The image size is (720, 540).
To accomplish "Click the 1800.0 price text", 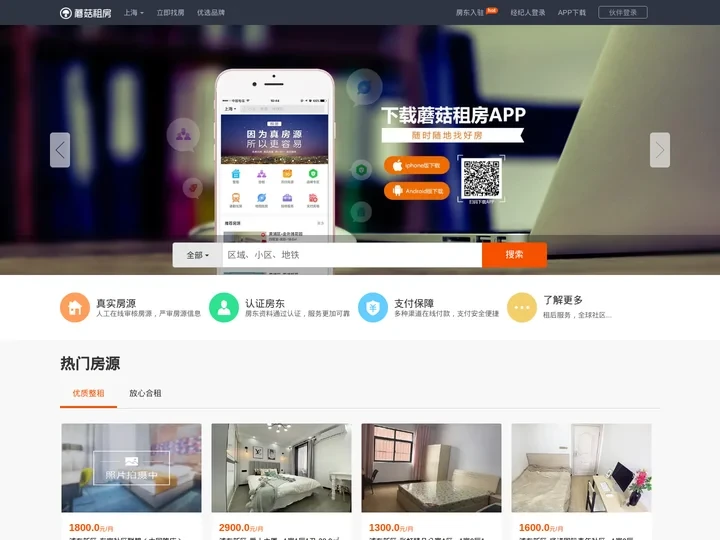I will coord(84,528).
